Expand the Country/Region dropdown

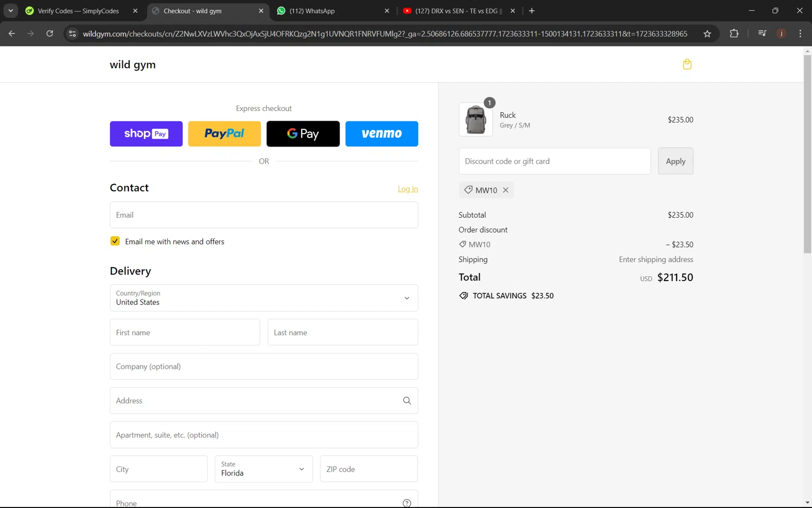click(x=264, y=298)
